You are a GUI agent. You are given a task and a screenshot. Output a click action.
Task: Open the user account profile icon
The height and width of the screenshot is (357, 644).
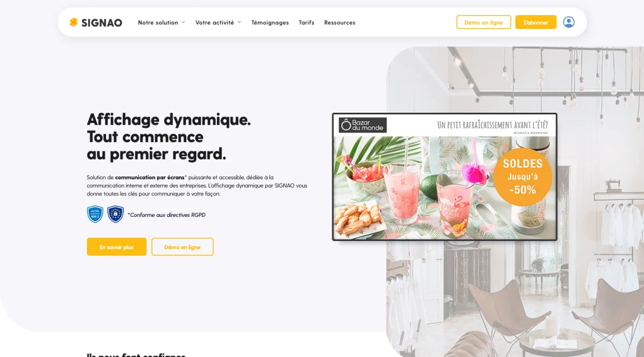pos(569,22)
